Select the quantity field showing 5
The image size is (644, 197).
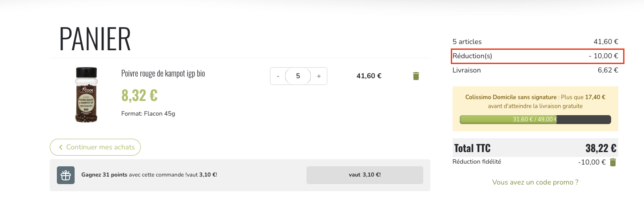click(298, 76)
